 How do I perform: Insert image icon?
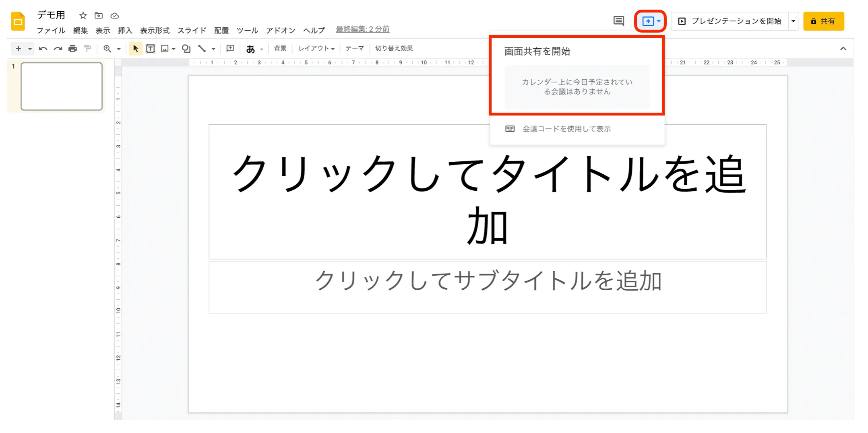tap(165, 49)
